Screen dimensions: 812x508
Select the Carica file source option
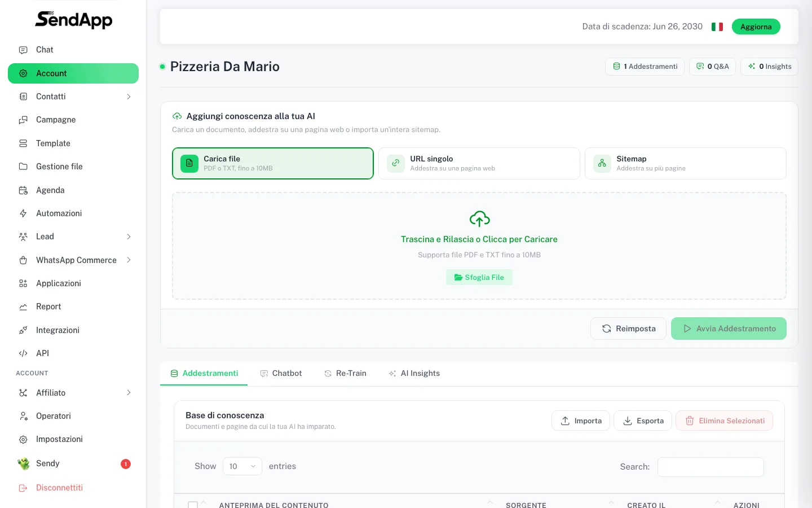point(273,163)
